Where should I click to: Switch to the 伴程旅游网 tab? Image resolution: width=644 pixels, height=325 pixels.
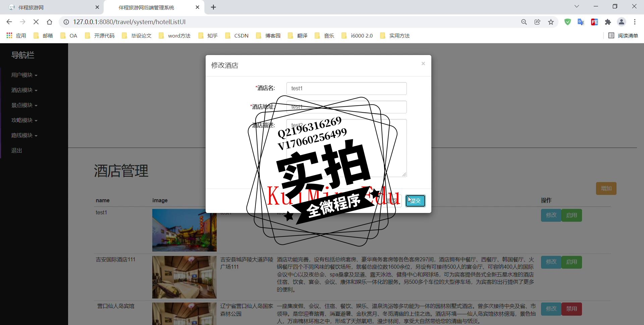pos(52,7)
